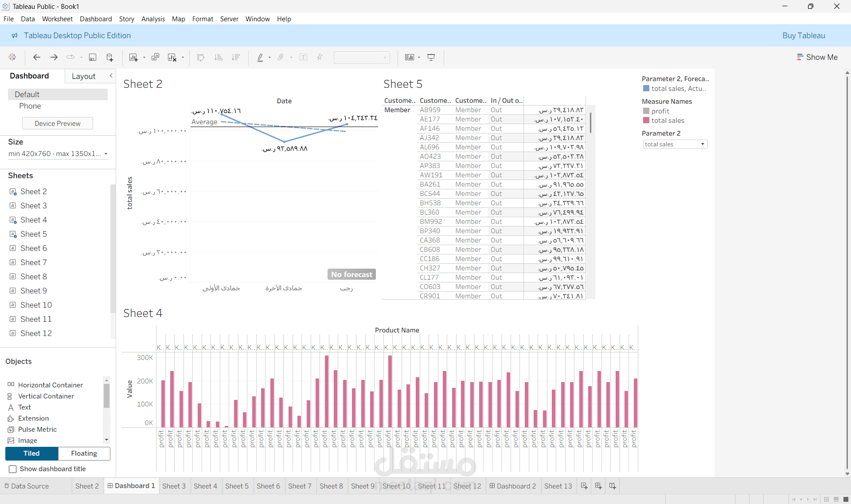851x504 pixels.
Task: Click the Save icon in toolbar
Action: point(93,57)
